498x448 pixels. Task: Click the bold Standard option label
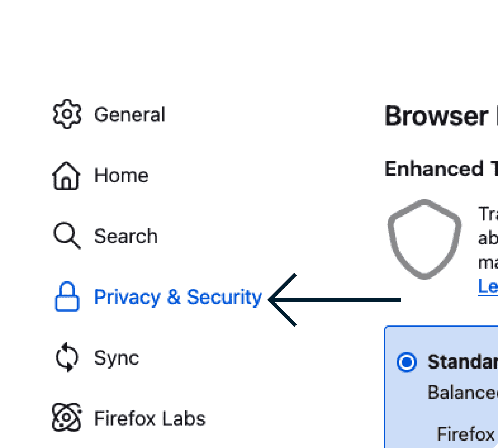(462, 362)
